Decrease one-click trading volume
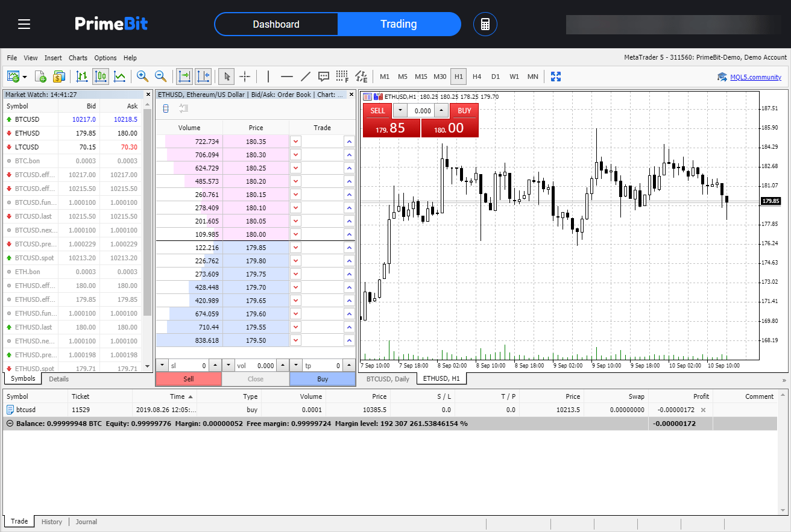This screenshot has height=532, width=791. pyautogui.click(x=400, y=111)
